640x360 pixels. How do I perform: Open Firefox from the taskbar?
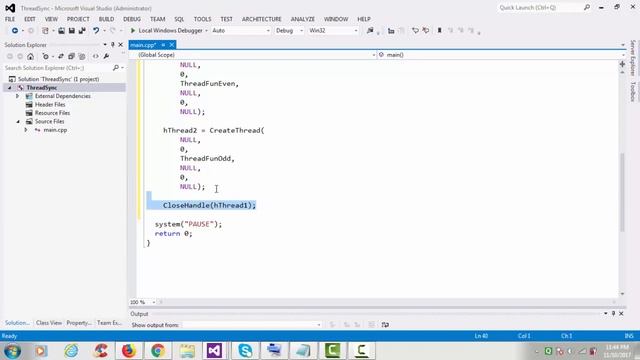point(129,351)
